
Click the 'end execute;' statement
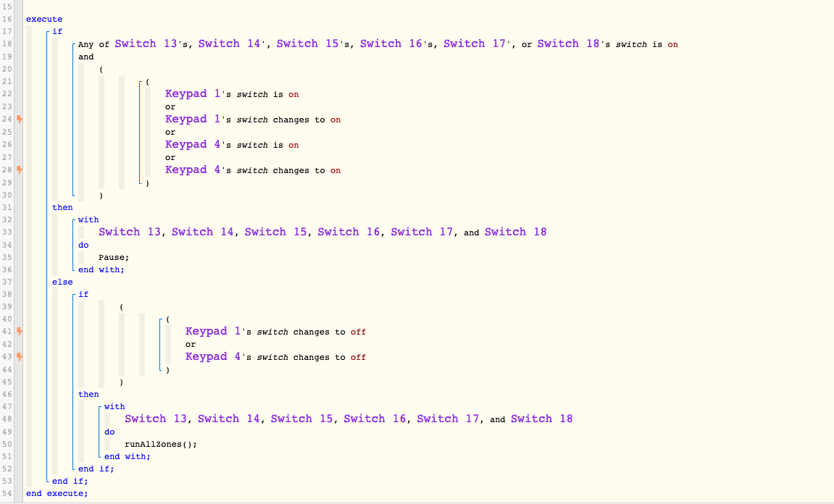click(57, 494)
